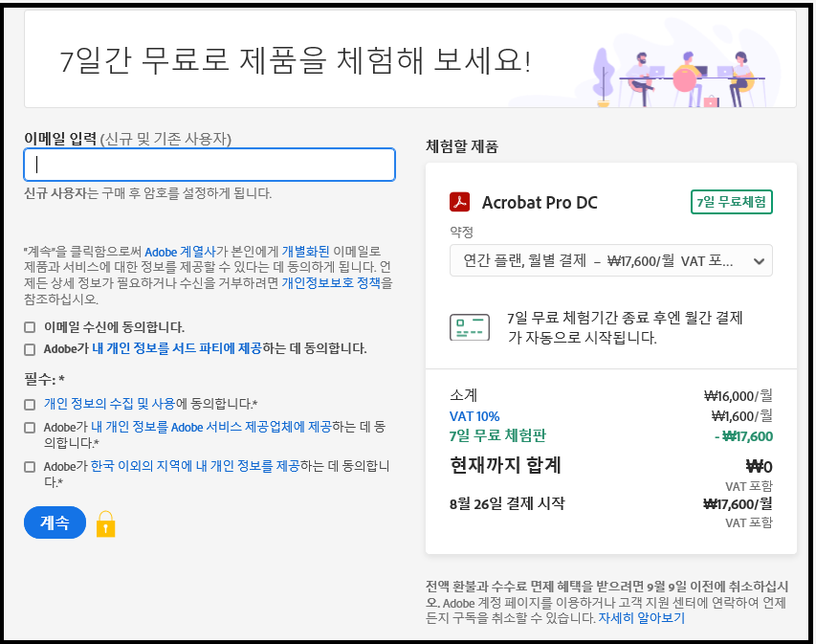Click the chevron arrow on plan dropdown
The height and width of the screenshot is (644, 816).
tap(759, 261)
